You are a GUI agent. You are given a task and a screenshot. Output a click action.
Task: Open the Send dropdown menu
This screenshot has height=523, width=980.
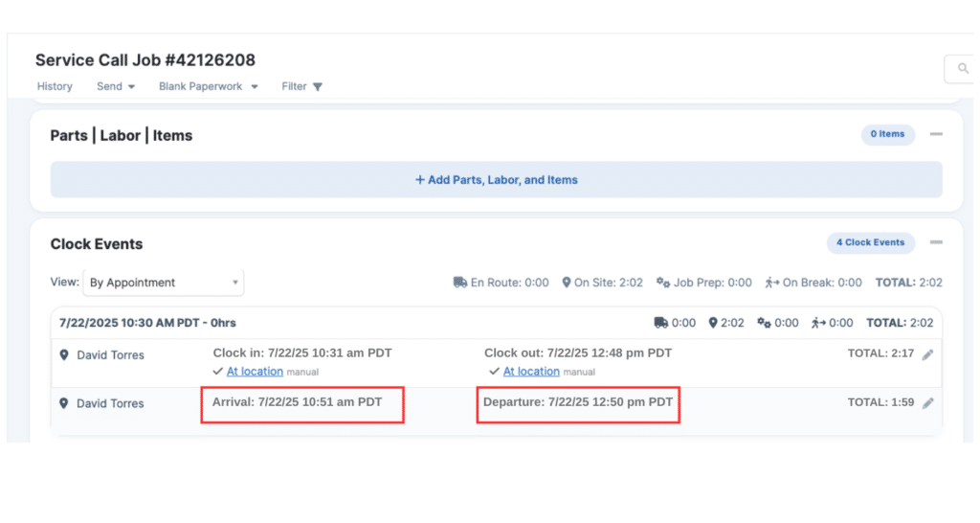point(115,86)
